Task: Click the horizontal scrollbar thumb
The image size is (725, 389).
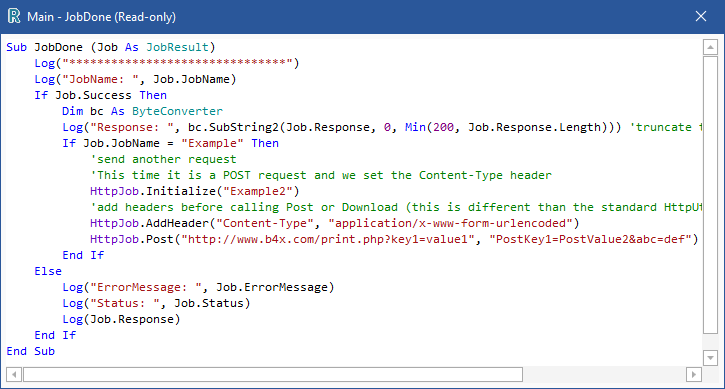Action: 273,374
